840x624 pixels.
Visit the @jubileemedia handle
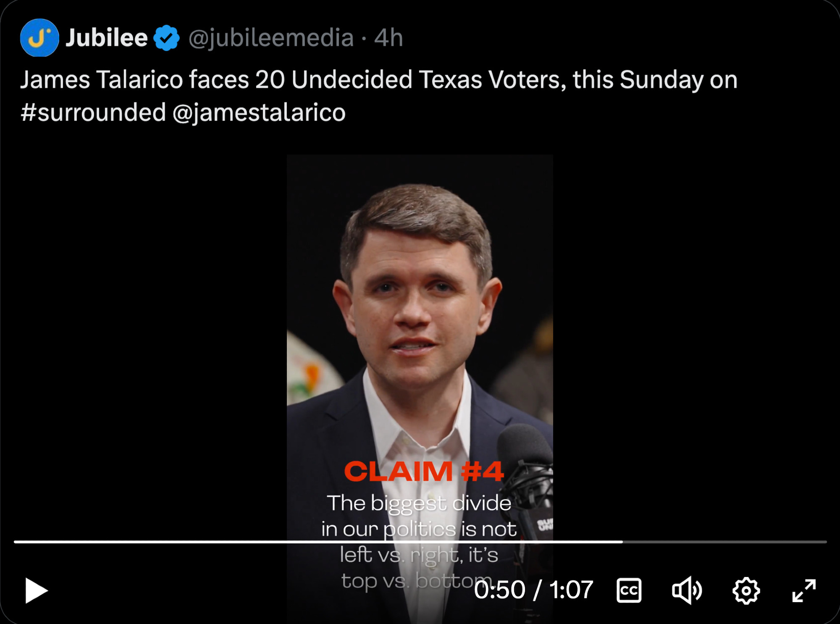(x=271, y=38)
